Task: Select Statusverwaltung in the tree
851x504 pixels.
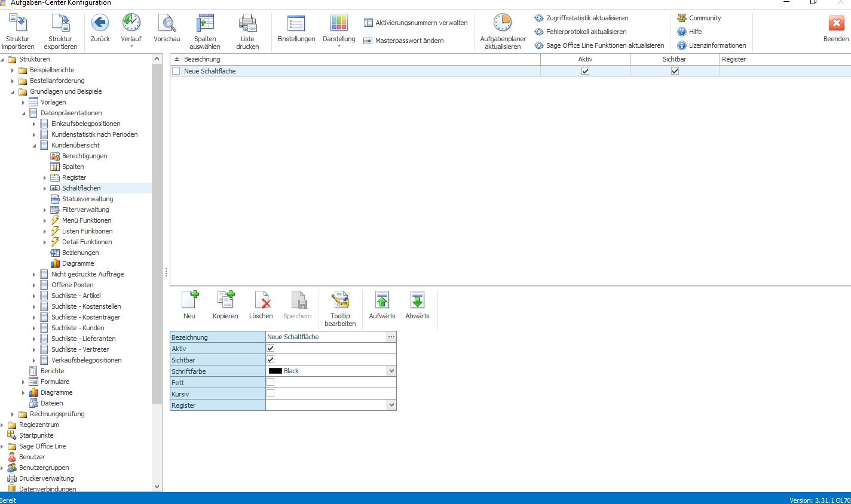Action: point(87,199)
